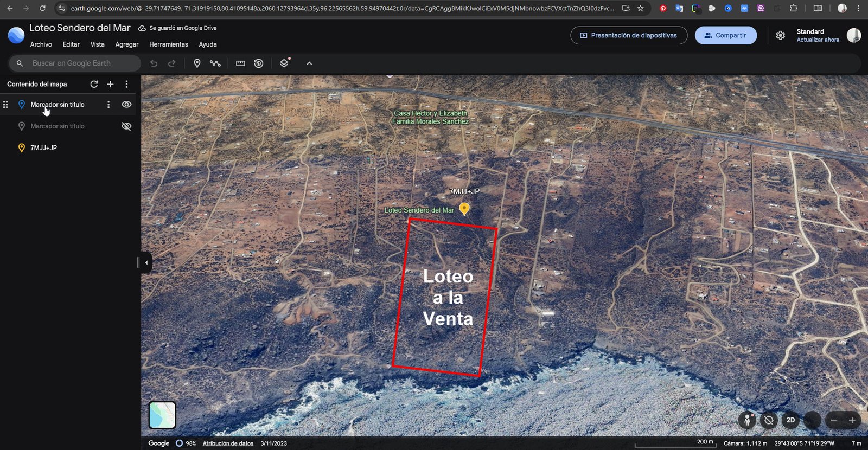Start Presentación de diapositivas
The image size is (868, 450).
[629, 35]
